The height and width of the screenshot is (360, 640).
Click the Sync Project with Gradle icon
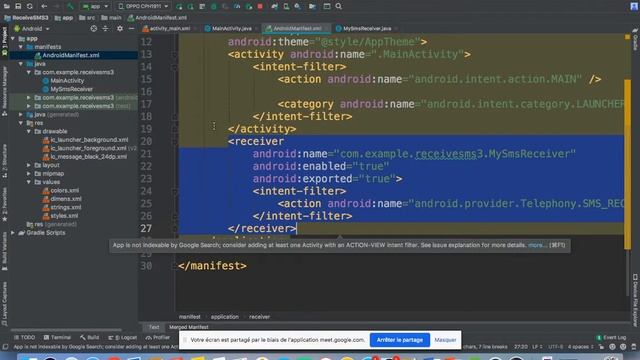pyautogui.click(x=275, y=6)
